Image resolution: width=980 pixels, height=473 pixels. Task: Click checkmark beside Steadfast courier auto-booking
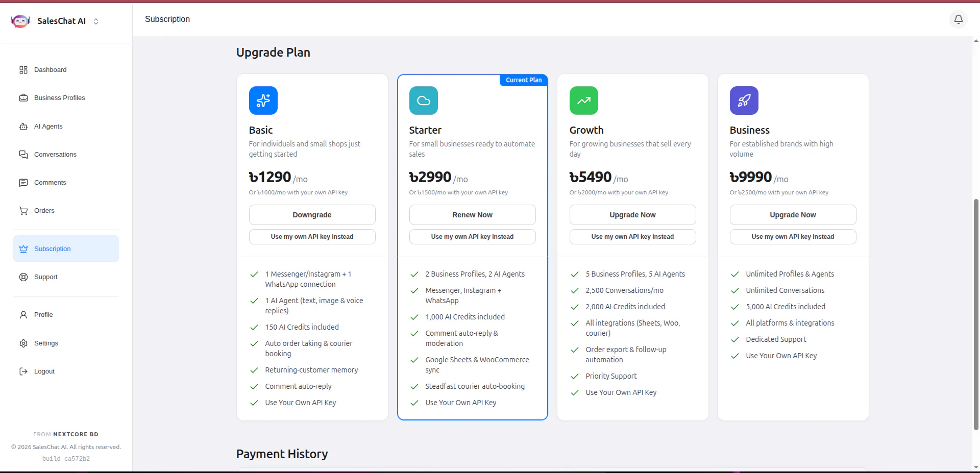tap(414, 386)
